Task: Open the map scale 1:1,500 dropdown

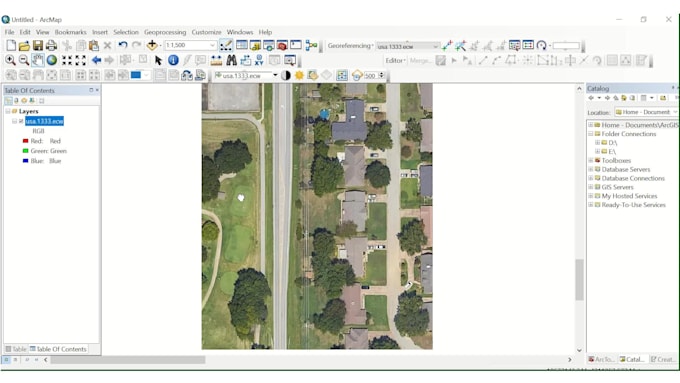Action: tap(212, 45)
